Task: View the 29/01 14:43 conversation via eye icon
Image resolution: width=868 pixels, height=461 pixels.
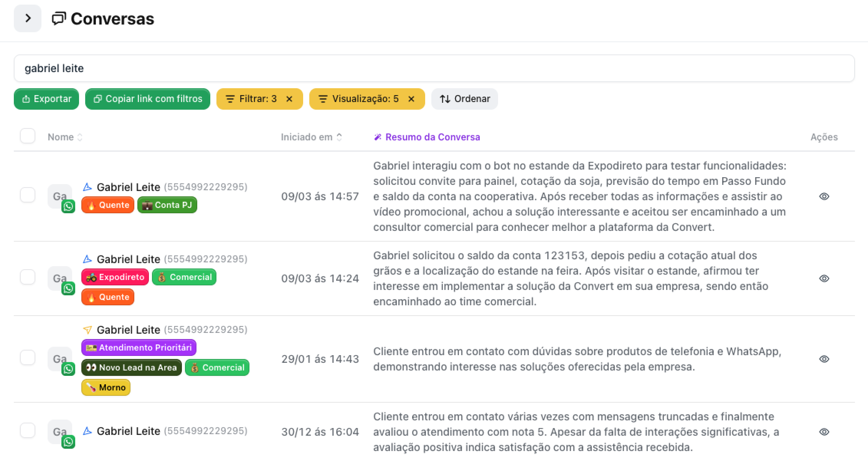Action: [x=824, y=359]
